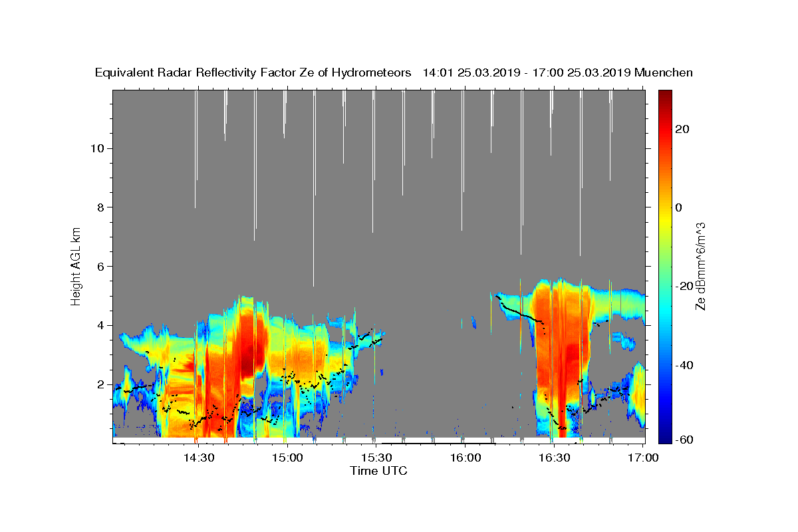Click the height tick label '10'

point(97,148)
